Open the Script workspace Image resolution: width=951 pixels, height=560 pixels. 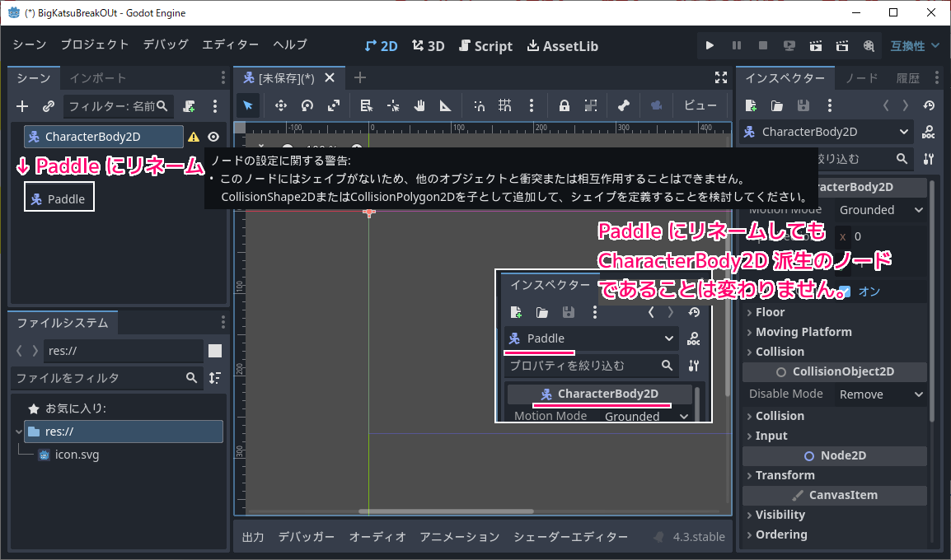[x=486, y=46]
